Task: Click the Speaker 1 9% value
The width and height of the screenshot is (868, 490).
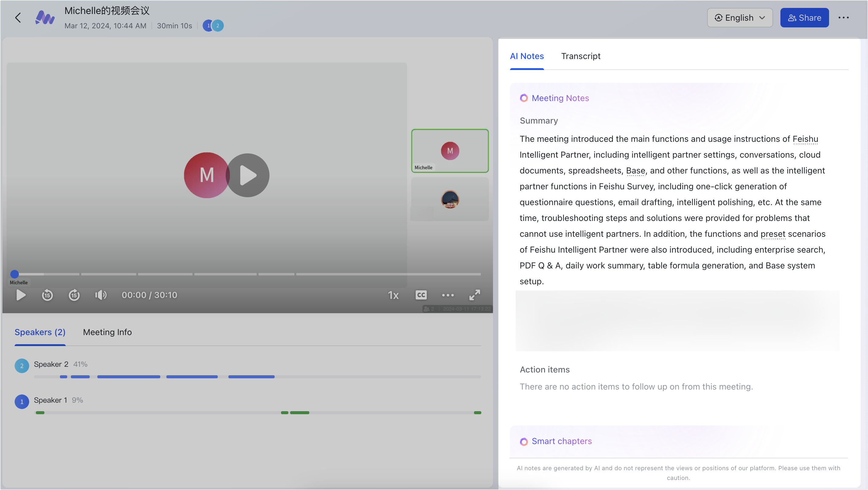Action: coord(77,400)
